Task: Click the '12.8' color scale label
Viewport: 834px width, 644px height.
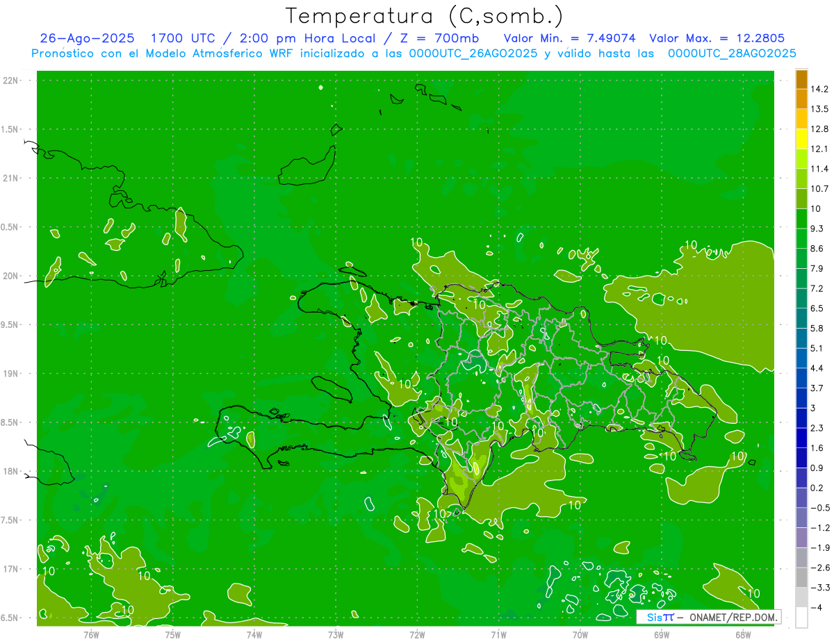Action: [x=819, y=129]
